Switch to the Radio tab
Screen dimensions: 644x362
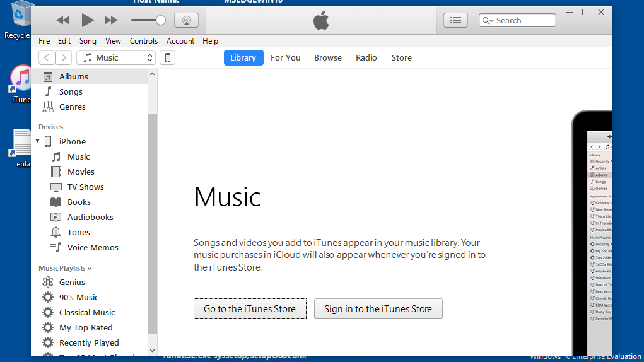[366, 58]
